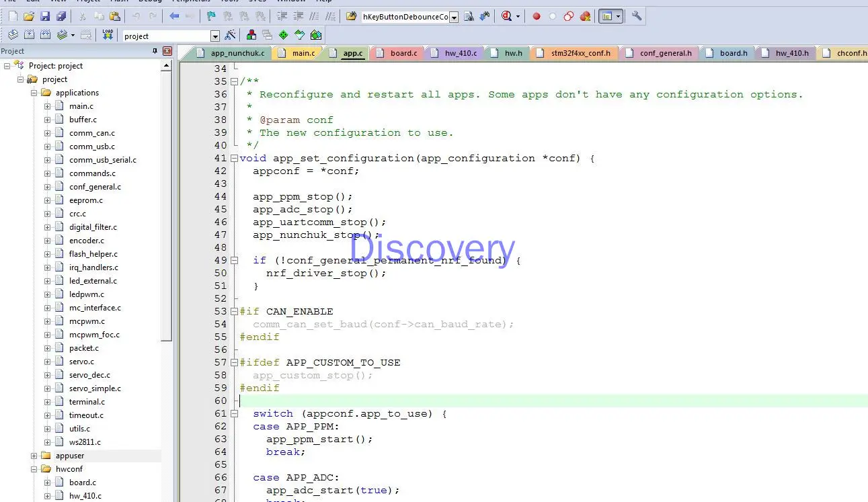This screenshot has height=502, width=868.
Task: Open the project target dropdown
Action: click(x=215, y=36)
